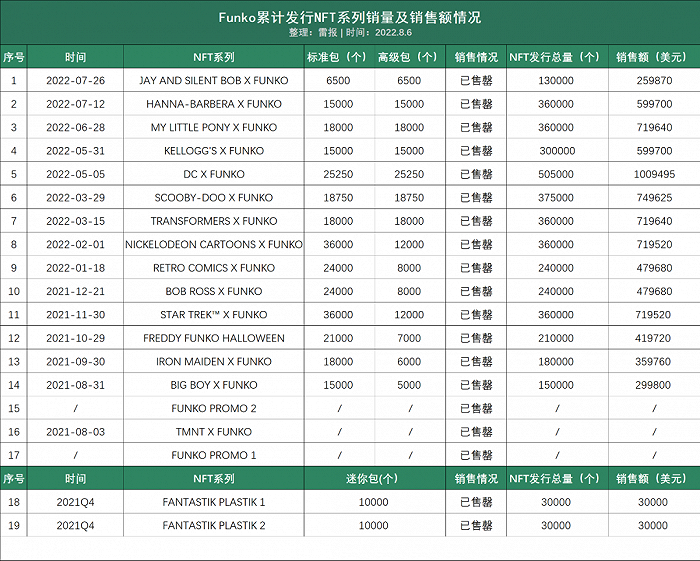
Task: Click the 'DC X FUNKO' series cell
Action: tap(214, 174)
